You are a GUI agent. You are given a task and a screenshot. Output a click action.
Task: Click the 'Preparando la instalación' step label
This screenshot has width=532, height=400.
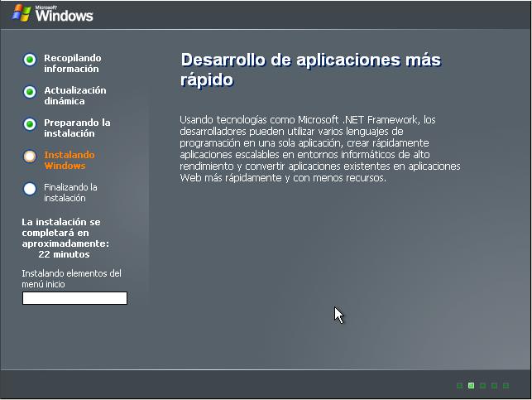coord(77,128)
